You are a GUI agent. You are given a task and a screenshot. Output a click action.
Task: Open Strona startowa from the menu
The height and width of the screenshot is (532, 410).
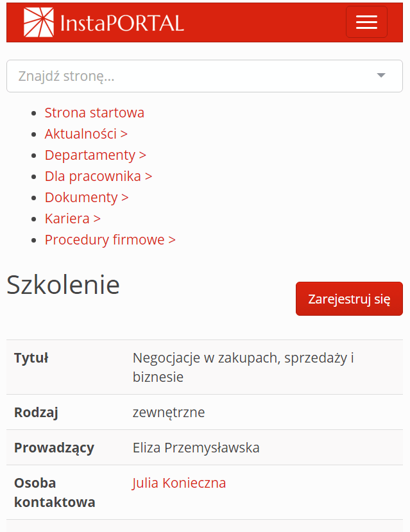(x=94, y=112)
